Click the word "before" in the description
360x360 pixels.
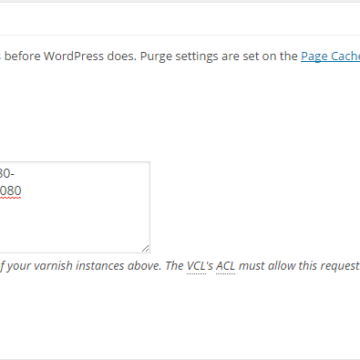[22, 56]
